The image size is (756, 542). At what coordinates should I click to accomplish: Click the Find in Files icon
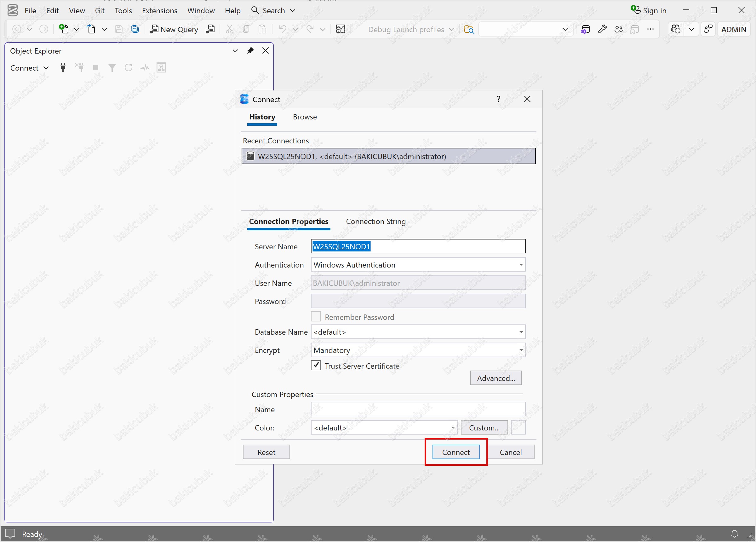click(x=469, y=29)
